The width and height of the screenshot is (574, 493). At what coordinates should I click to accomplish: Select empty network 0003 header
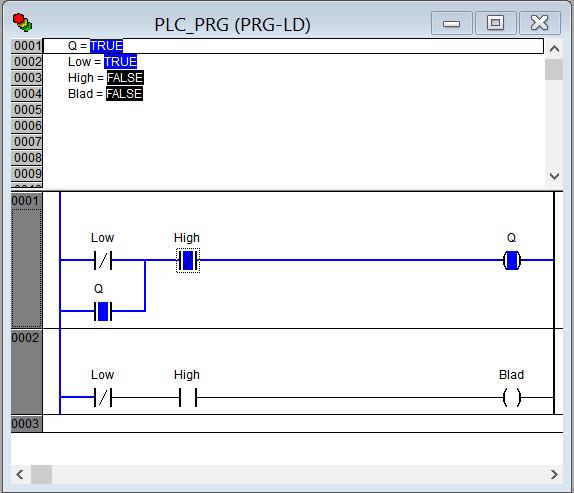tap(27, 423)
